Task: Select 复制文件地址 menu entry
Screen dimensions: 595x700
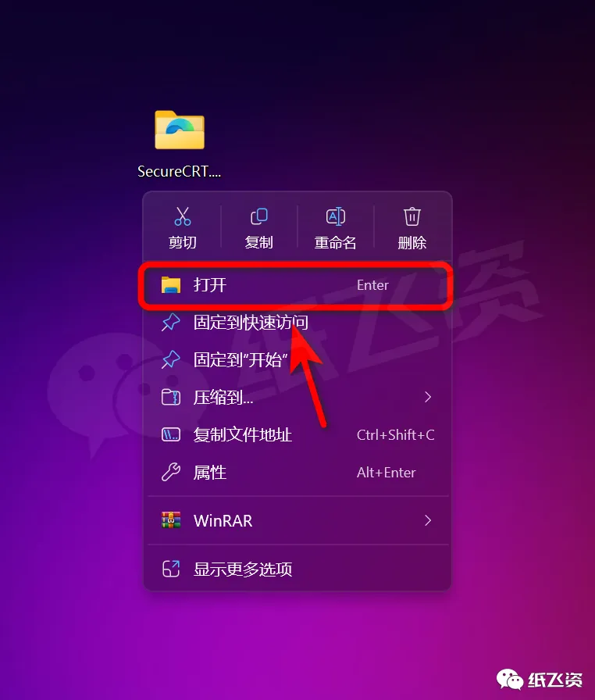Action: click(x=297, y=434)
